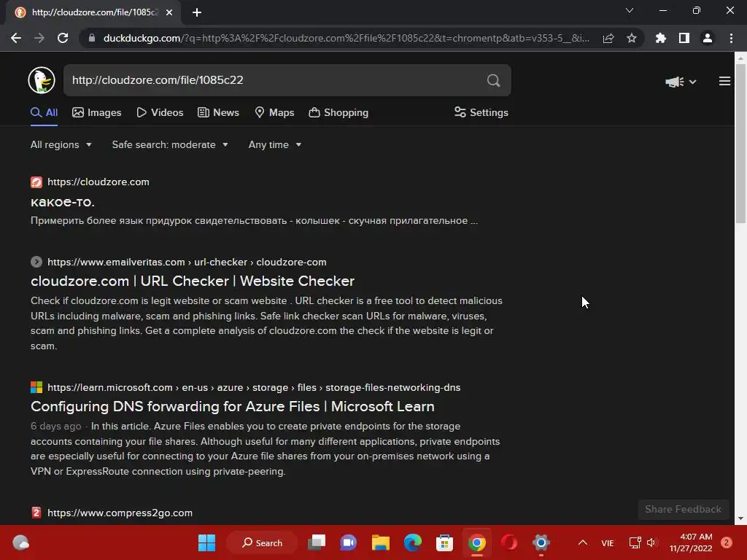Open the notification badge showing 2
The width and height of the screenshot is (747, 560).
(727, 542)
